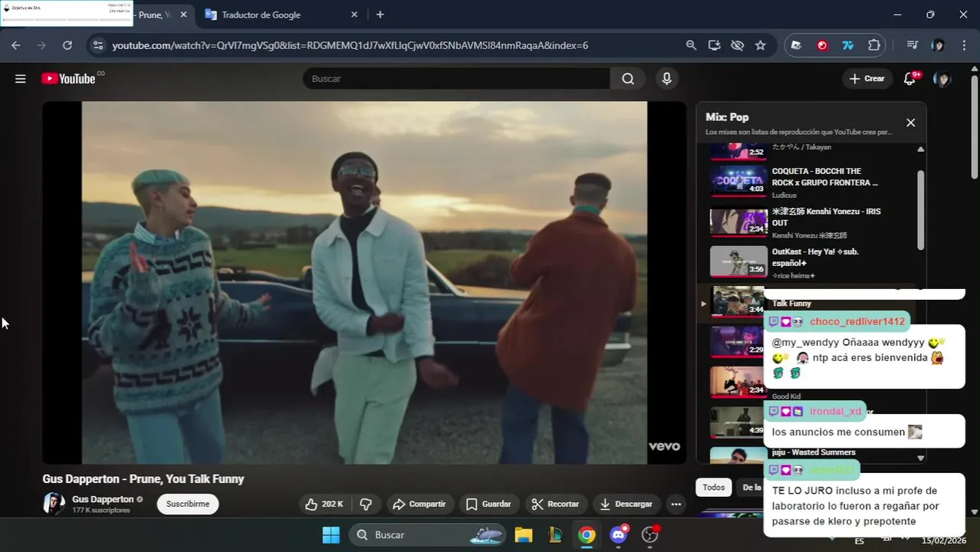Click the Chrome icon in the taskbar
The height and width of the screenshot is (552, 980).
click(587, 535)
